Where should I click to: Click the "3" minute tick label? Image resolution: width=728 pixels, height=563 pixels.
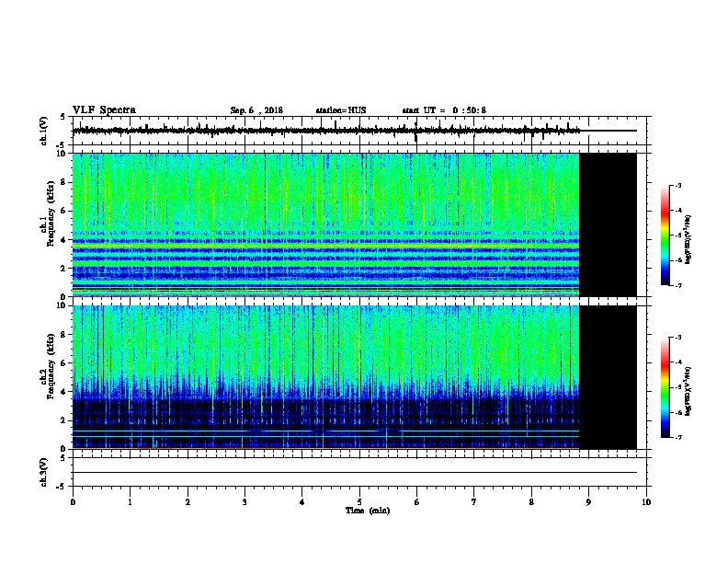point(245,502)
